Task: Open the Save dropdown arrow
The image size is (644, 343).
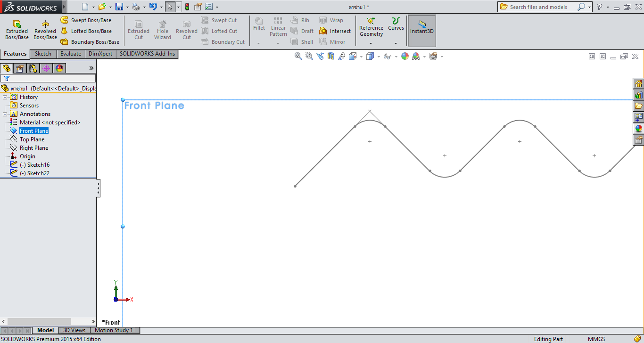Action: [x=127, y=7]
